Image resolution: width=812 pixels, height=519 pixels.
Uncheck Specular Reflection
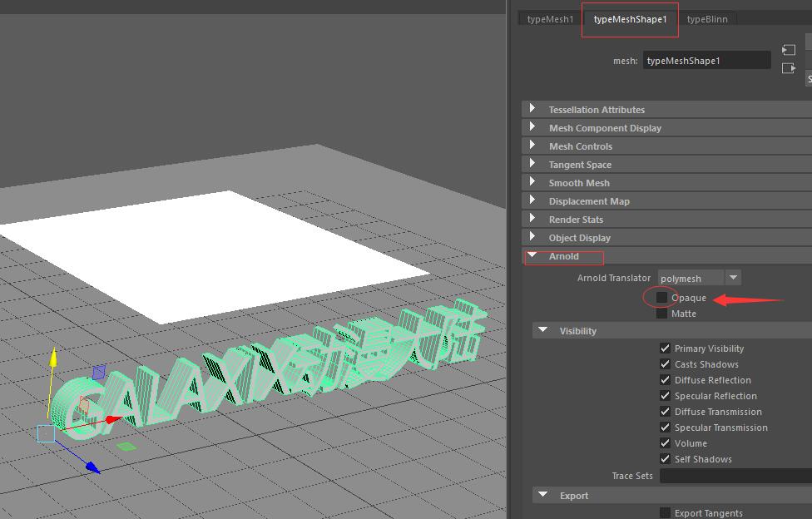(666, 396)
